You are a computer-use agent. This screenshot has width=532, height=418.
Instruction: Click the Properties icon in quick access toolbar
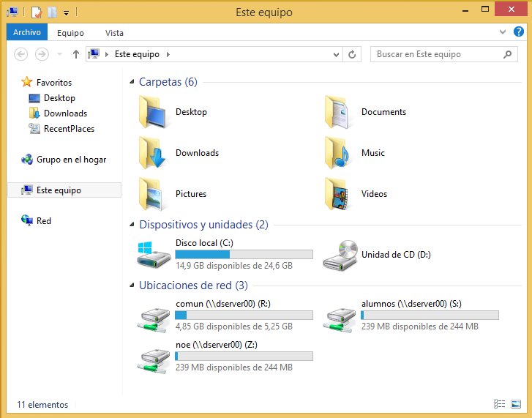37,12
